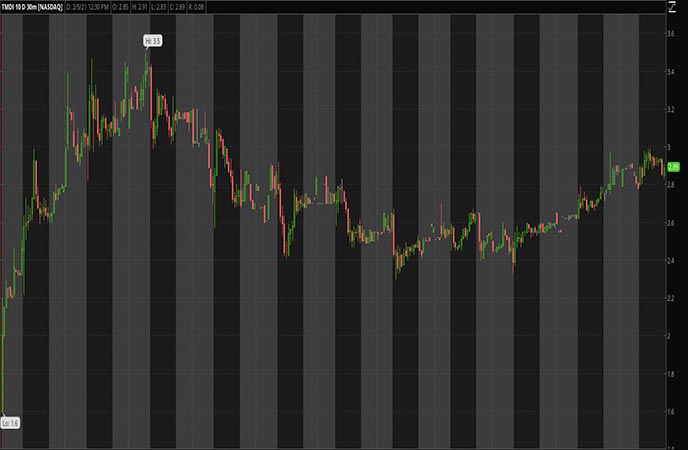
Task: Click the 3.6 label on price axis
Action: 671,33
